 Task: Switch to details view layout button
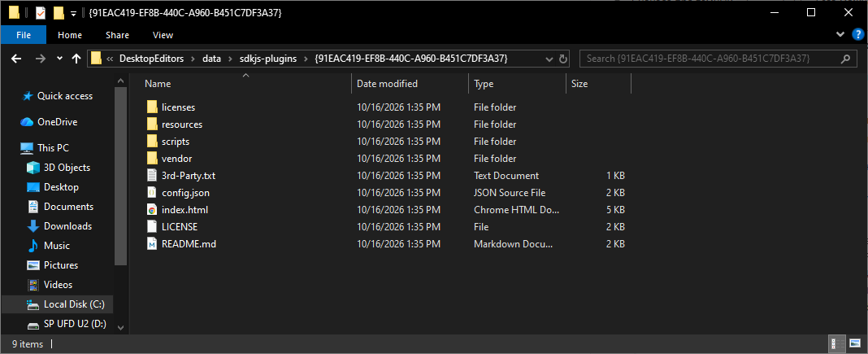(x=837, y=344)
